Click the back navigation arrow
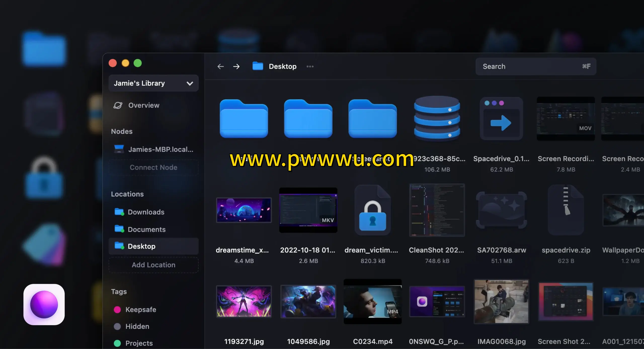This screenshot has height=349, width=644. pos(221,66)
